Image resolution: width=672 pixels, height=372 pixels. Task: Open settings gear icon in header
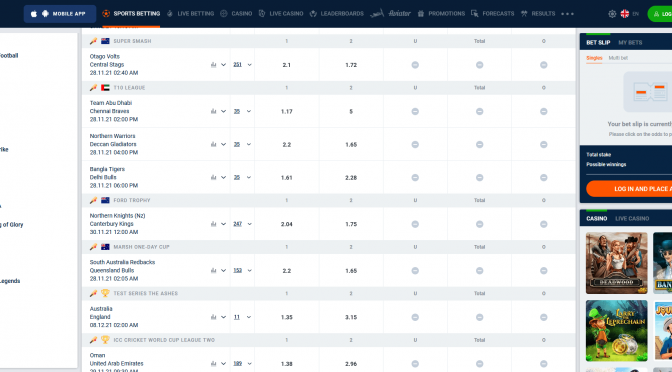[612, 14]
